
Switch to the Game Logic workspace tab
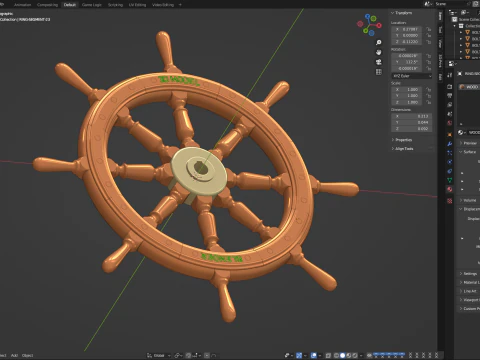pyautogui.click(x=91, y=5)
